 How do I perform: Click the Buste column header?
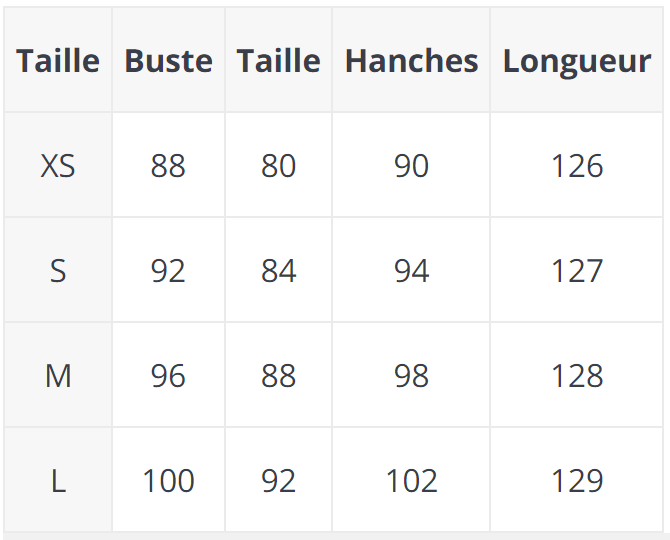168,61
